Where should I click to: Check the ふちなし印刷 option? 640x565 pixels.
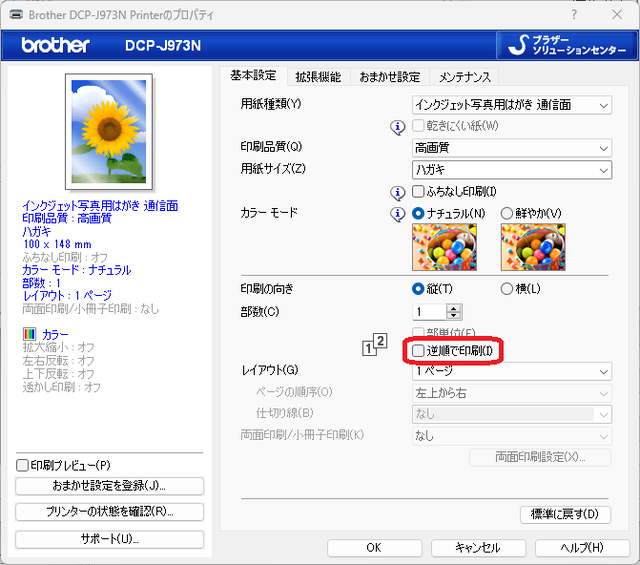pyautogui.click(x=418, y=191)
